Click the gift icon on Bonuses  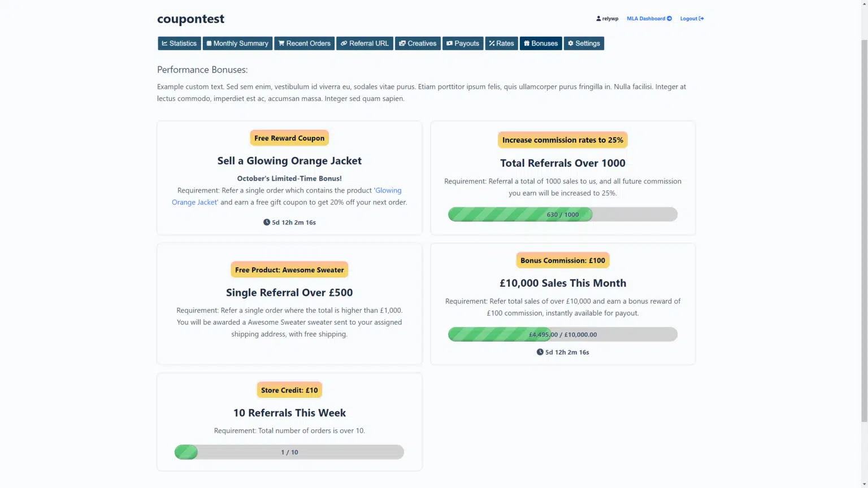(527, 43)
